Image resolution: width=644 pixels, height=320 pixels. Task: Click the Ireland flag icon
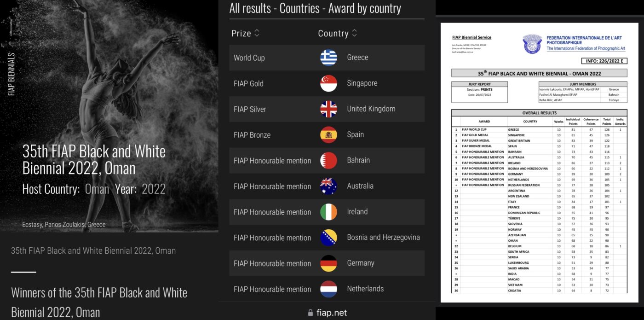[328, 212]
